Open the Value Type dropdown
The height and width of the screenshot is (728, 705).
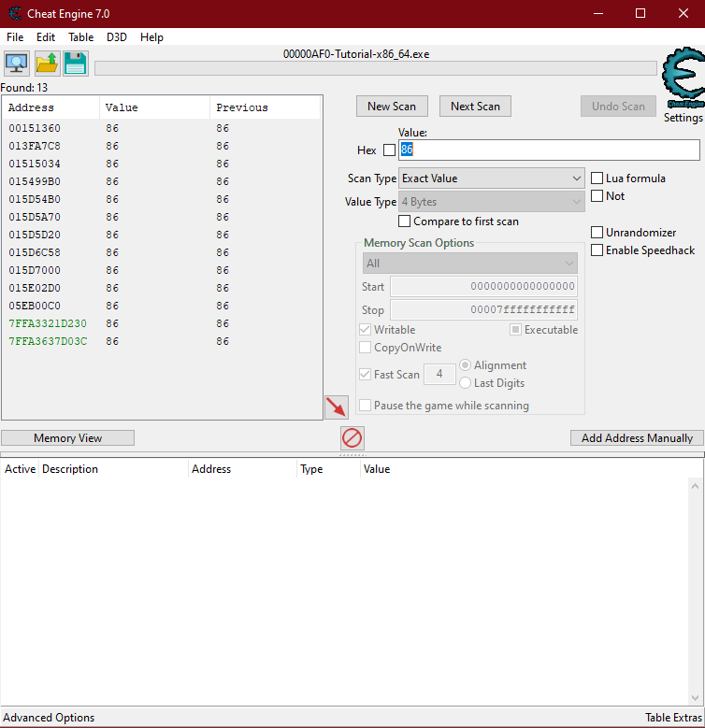(x=492, y=202)
